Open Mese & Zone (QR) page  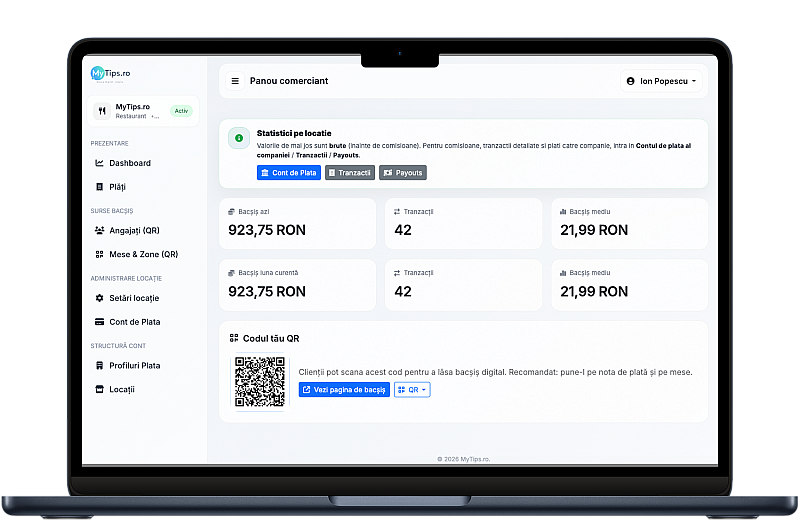143,254
